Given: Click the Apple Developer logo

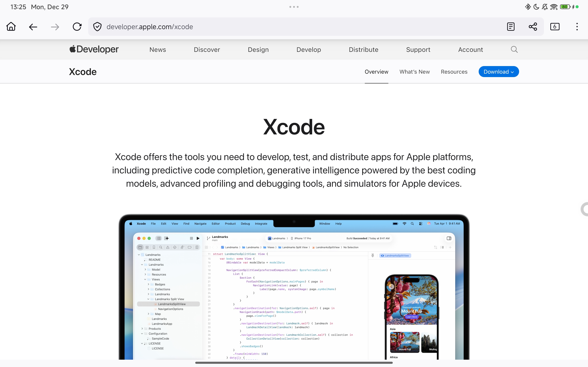Looking at the screenshot, I should pos(94,49).
